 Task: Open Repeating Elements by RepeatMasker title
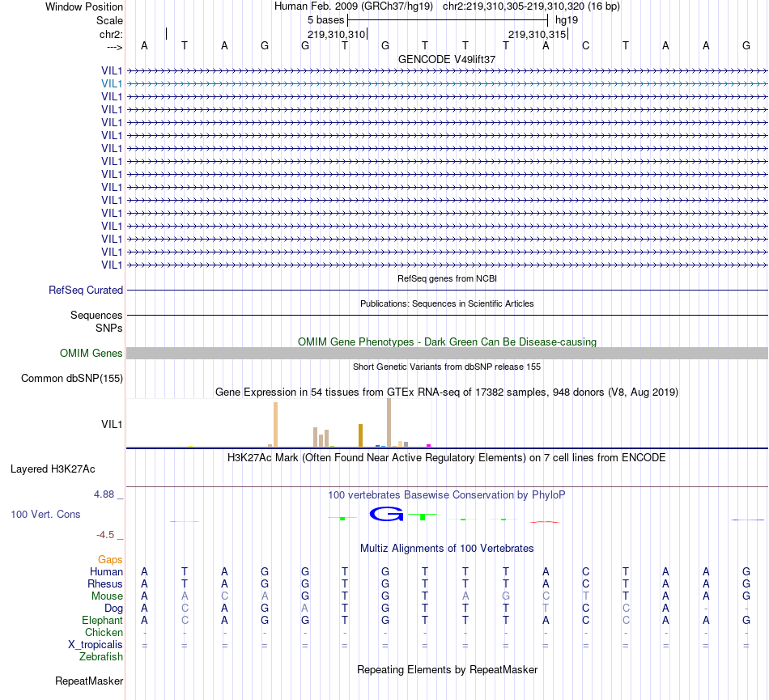[x=447, y=670]
